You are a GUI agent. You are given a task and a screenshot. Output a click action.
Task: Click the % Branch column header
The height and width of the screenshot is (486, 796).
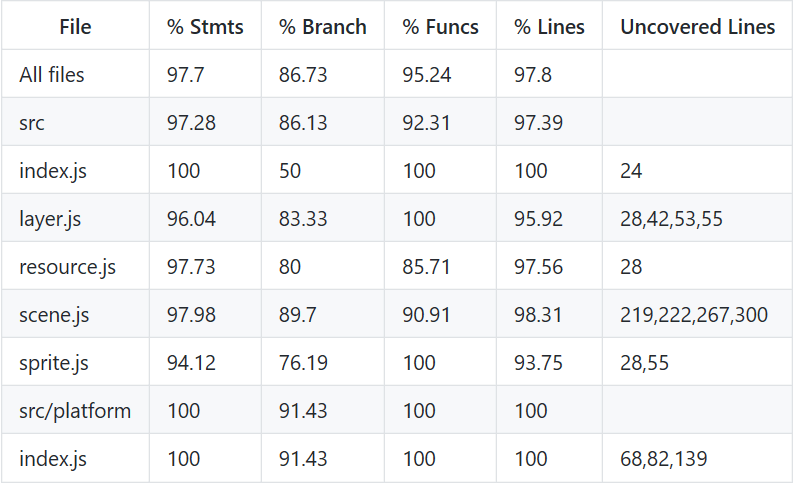pos(322,26)
